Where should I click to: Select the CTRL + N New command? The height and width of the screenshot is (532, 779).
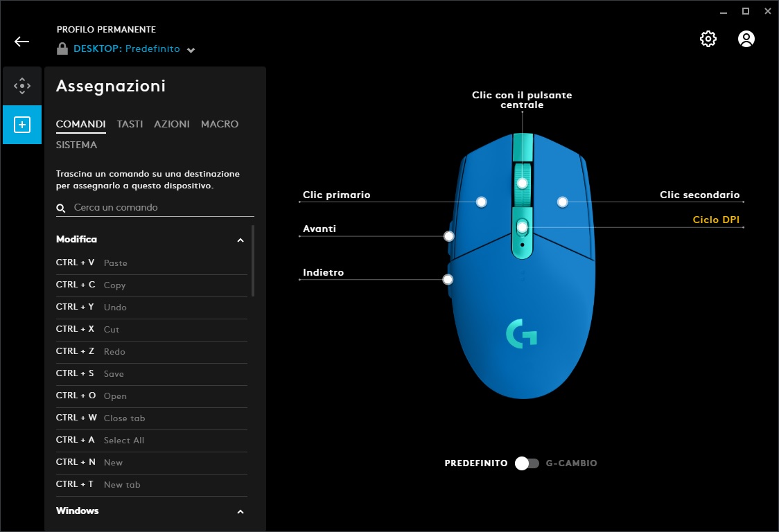click(152, 463)
